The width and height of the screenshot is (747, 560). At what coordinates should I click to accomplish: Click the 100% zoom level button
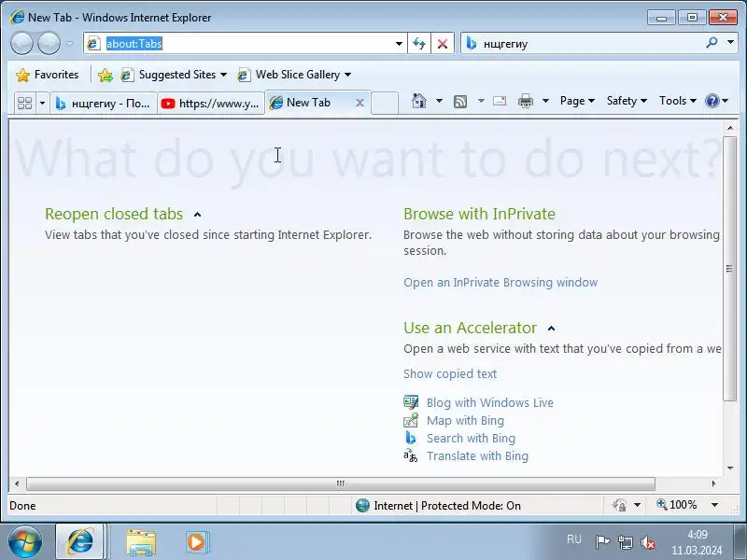point(678,505)
